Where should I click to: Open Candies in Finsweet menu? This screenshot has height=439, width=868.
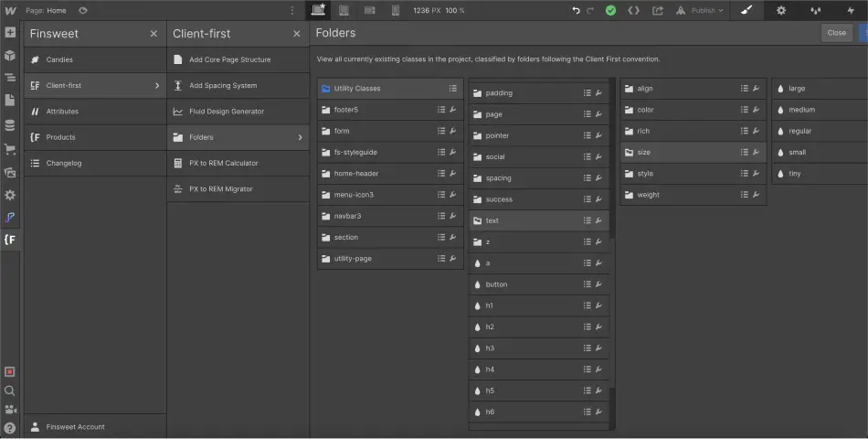tap(95, 59)
